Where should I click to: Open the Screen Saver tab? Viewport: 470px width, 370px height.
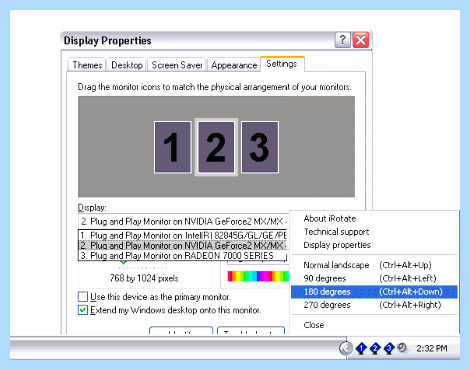tap(177, 65)
